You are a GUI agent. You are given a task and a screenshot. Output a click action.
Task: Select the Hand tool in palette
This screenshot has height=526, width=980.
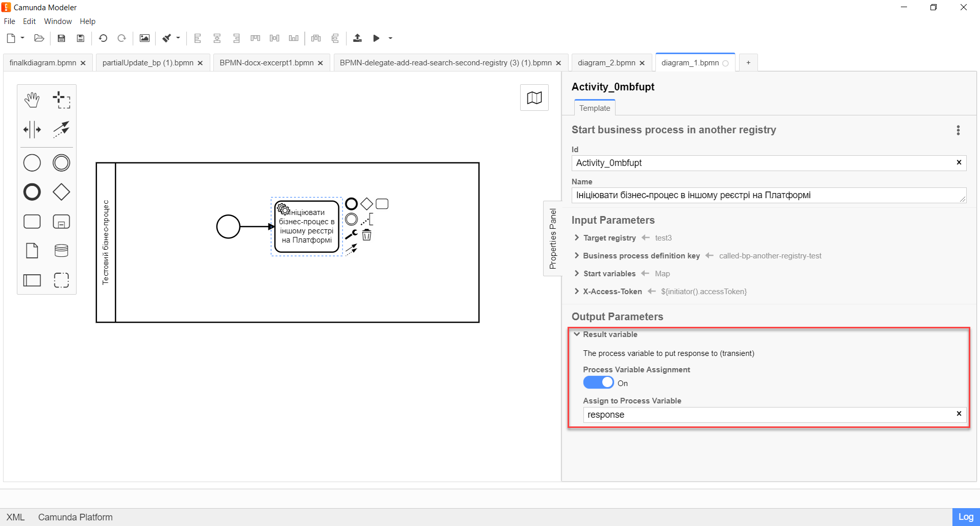tap(32, 100)
